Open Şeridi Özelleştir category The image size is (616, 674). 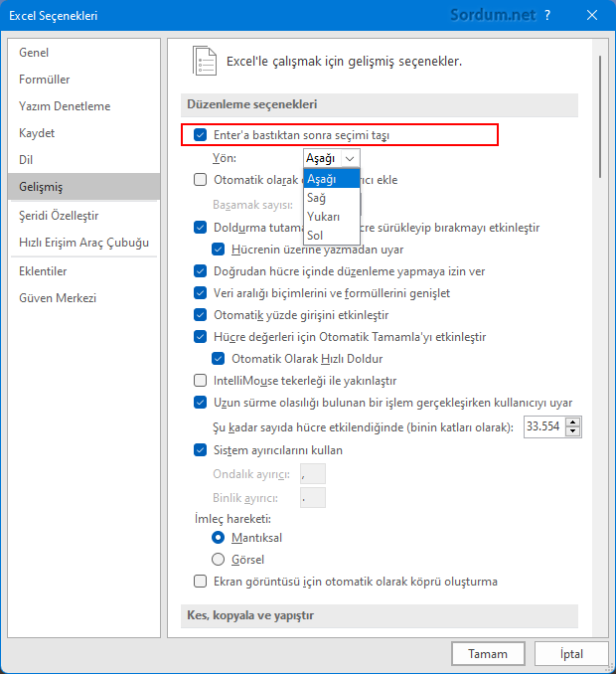[84, 216]
